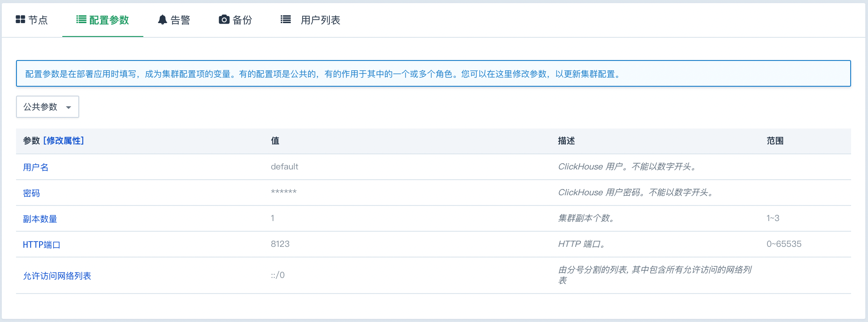
Task: Click the grid icon beside 节点
Action: pyautogui.click(x=20, y=20)
